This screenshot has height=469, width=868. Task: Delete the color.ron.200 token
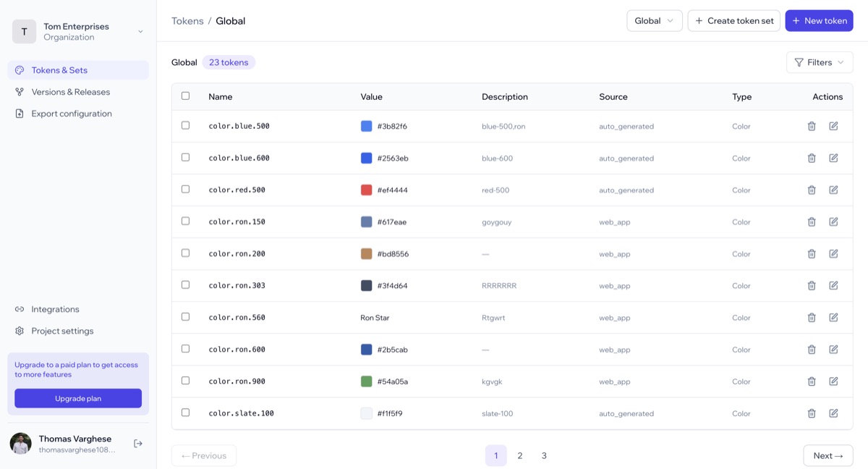click(x=812, y=253)
